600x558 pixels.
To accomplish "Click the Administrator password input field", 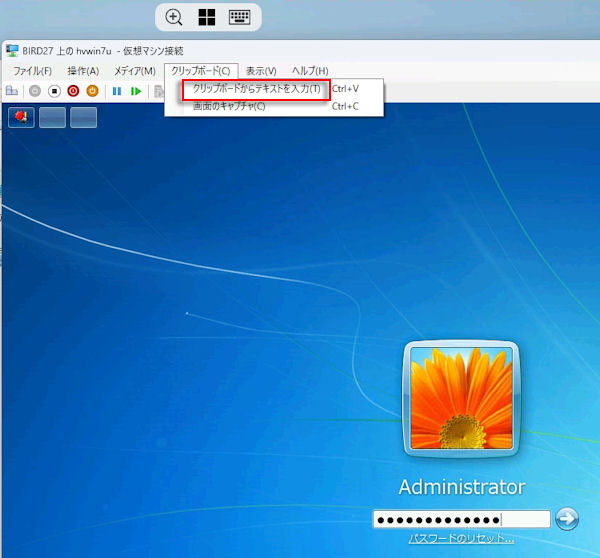I will click(x=461, y=519).
